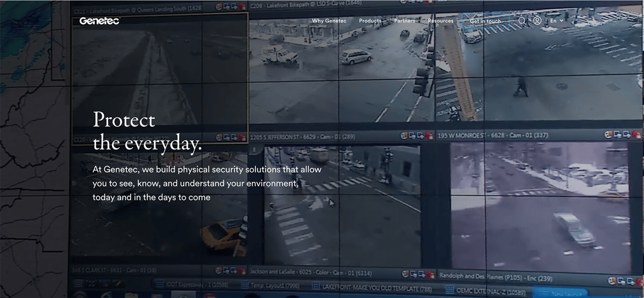Expand the En language dropdown

click(x=557, y=21)
